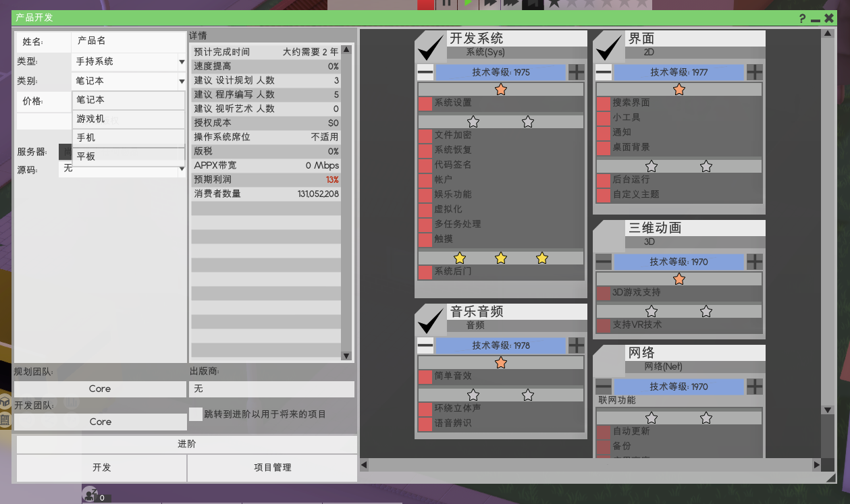Expand the 源码 dropdown
The image size is (850, 504).
pos(181,169)
